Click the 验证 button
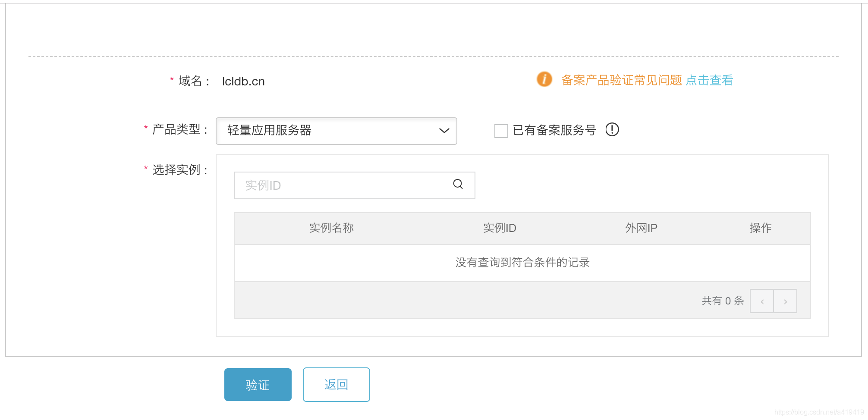Viewport: 868px width, 420px height. (x=258, y=385)
